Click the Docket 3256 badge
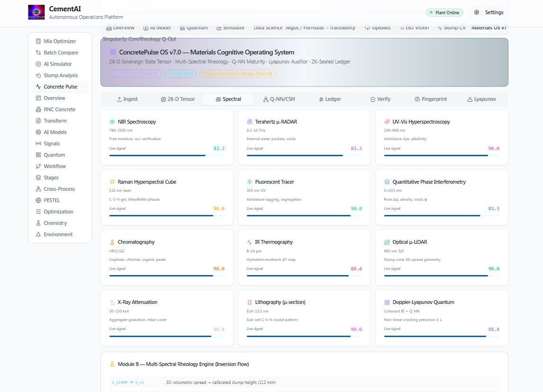Image resolution: width=543 pixels, height=392 pixels. click(181, 74)
